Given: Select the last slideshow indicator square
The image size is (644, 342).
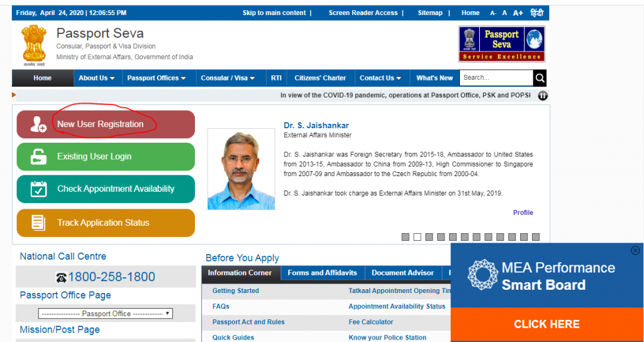Looking at the screenshot, I should pyautogui.click(x=536, y=237).
